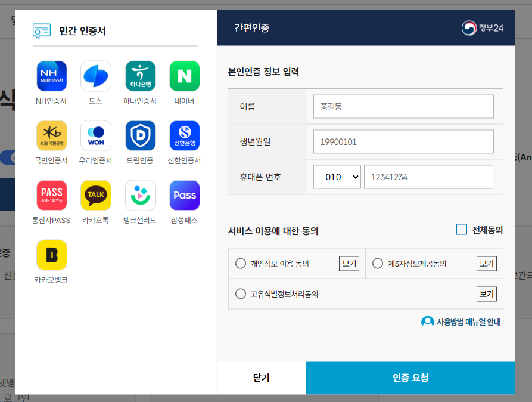Screen dimensions: 532x402
Task: Select the NH인증서 certificate icon
Action: [52, 76]
